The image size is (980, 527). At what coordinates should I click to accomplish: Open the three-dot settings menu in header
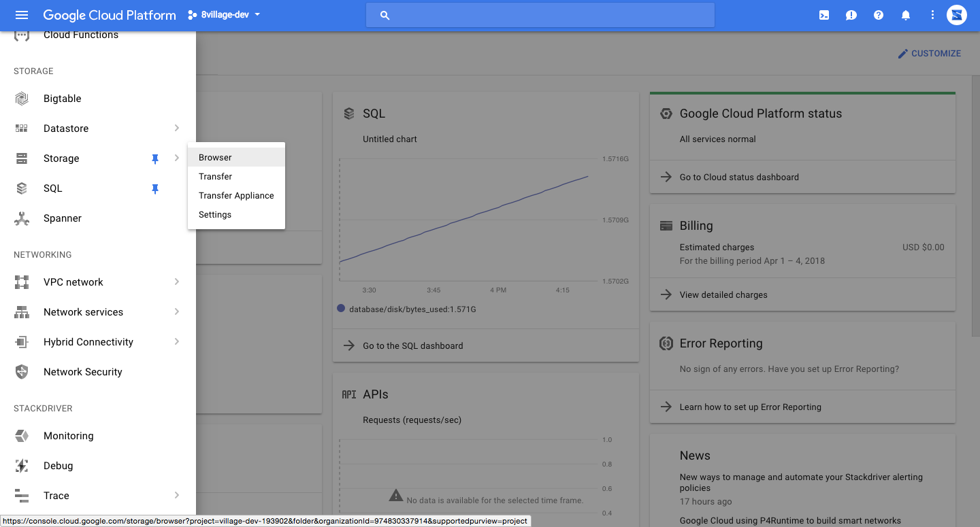pos(932,15)
